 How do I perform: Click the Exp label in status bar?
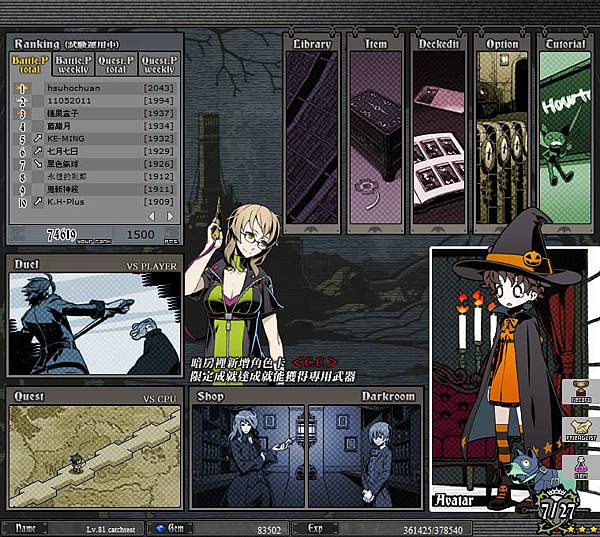(x=315, y=528)
